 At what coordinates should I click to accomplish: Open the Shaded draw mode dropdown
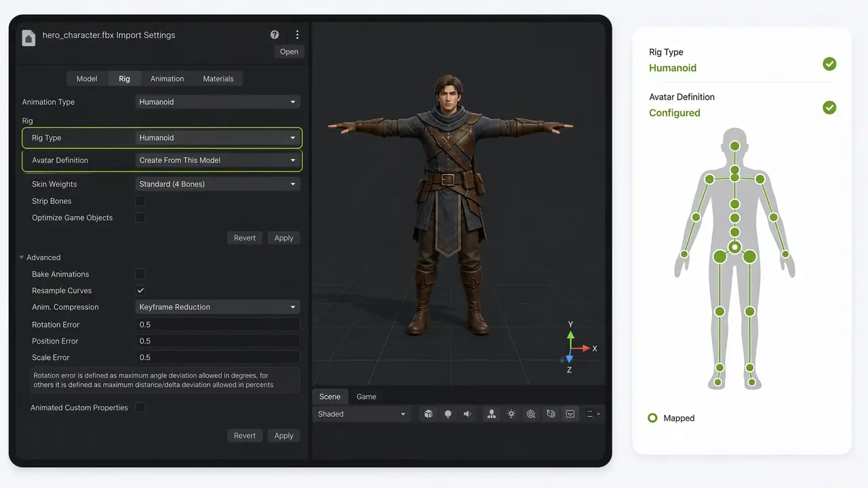click(x=362, y=414)
